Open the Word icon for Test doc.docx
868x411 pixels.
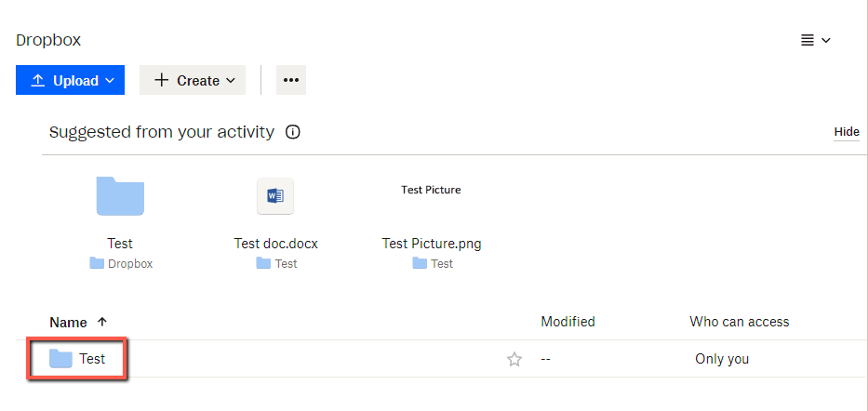(275, 196)
